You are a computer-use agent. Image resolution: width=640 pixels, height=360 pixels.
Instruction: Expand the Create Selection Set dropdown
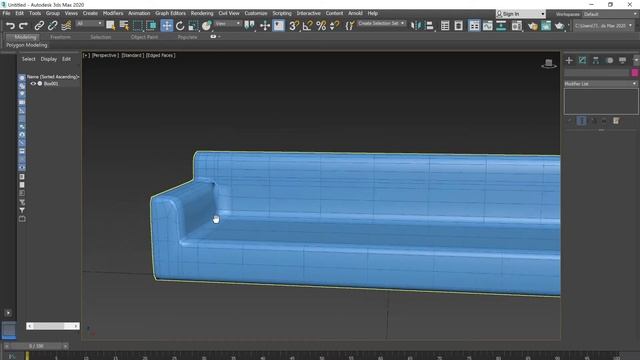[x=381, y=24]
